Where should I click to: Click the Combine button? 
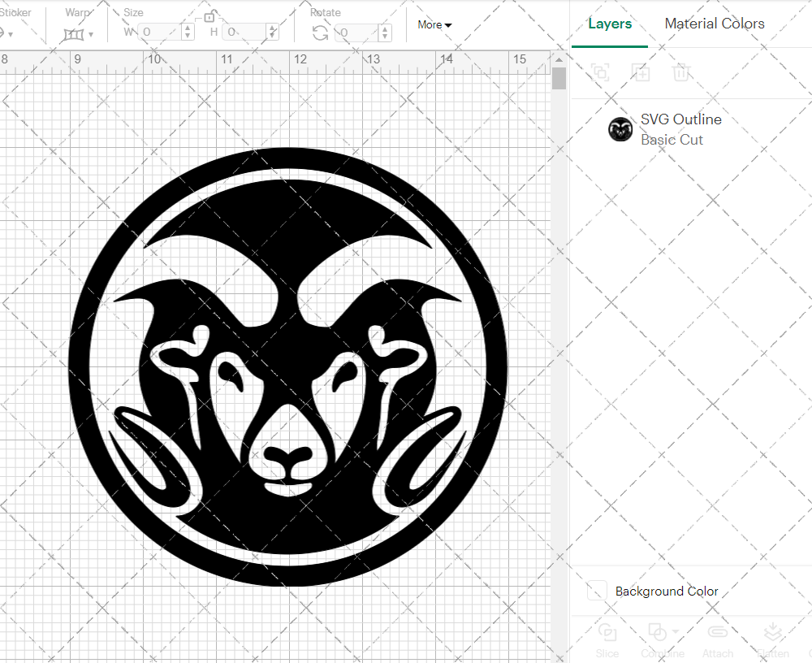(x=663, y=641)
